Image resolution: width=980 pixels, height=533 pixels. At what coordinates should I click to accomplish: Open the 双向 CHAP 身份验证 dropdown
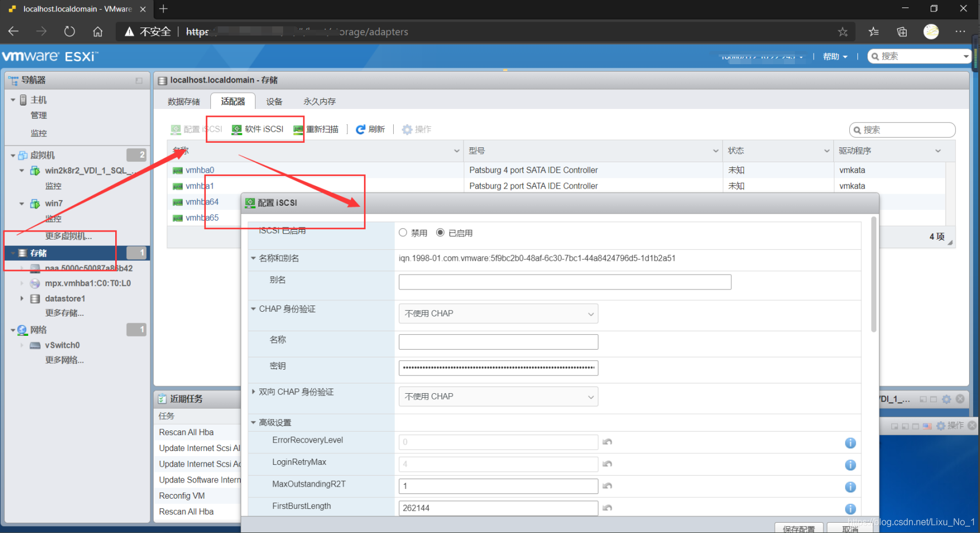point(498,397)
